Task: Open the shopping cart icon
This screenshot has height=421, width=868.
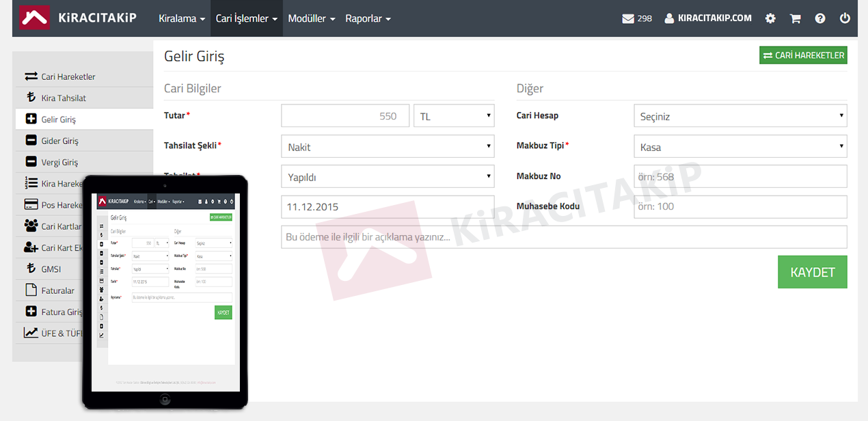Action: click(796, 18)
